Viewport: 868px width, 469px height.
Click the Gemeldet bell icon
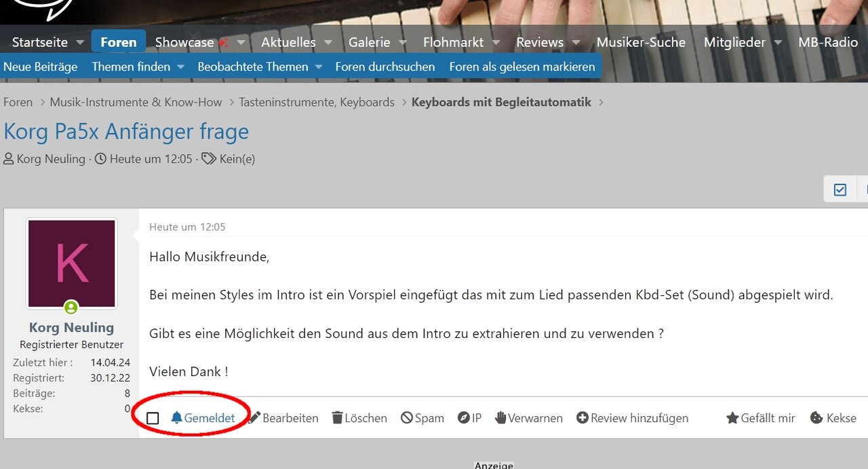click(176, 418)
